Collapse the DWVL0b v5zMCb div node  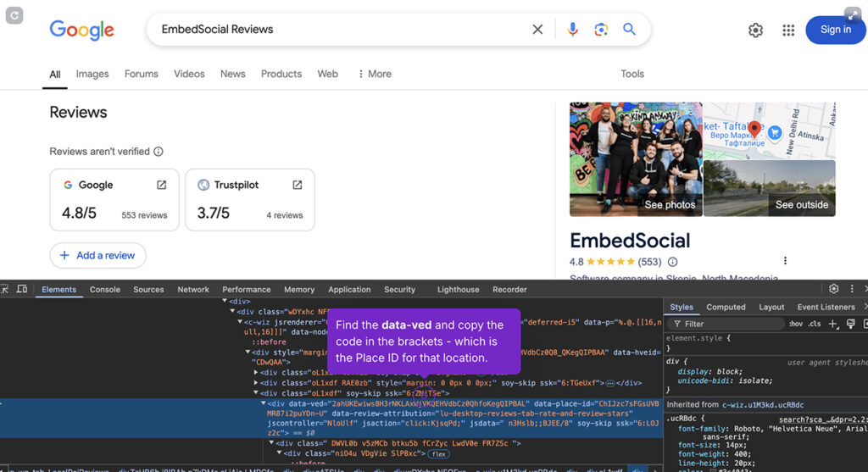pos(271,443)
